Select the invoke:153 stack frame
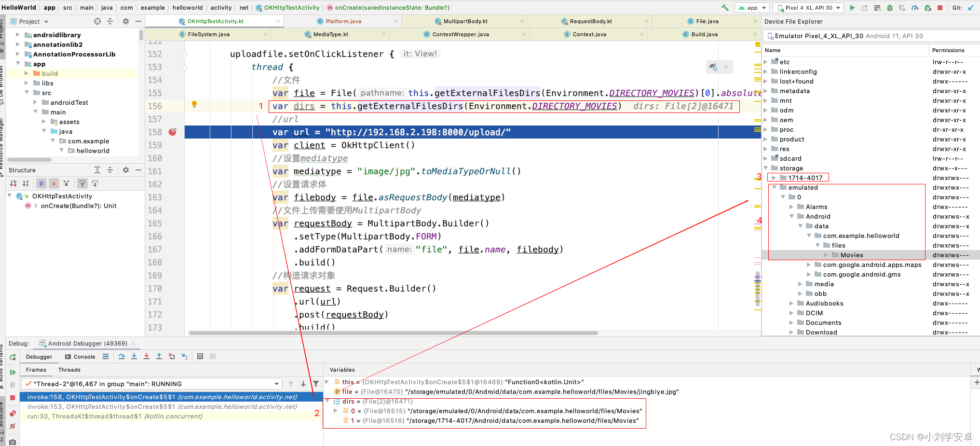The width and height of the screenshot is (980, 446). coord(171,406)
